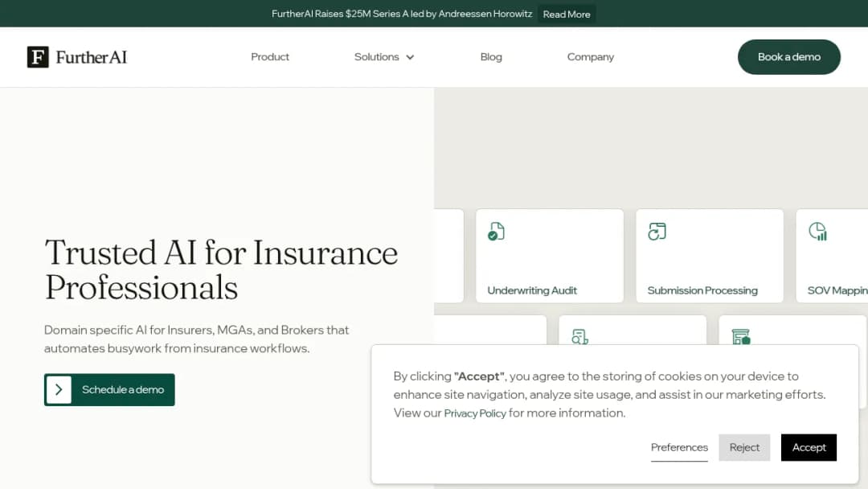Click the Underwriting Audit document icon
The image size is (868, 489).
[x=496, y=232]
